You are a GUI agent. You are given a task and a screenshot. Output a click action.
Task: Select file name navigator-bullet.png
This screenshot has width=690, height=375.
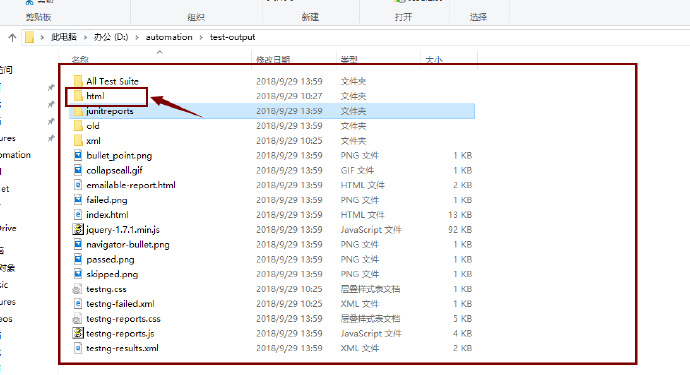[128, 245]
